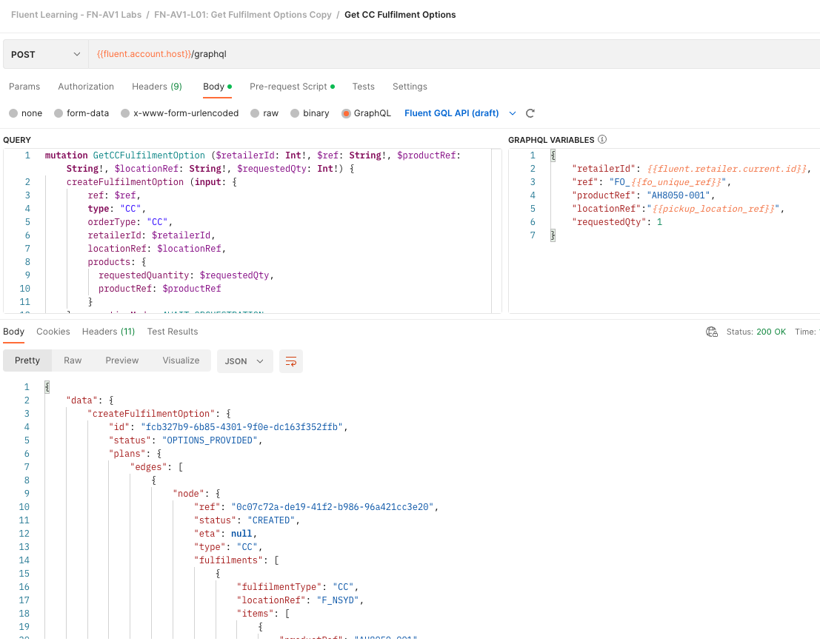Select GraphQL body type
Image resolution: width=820 pixels, height=644 pixels.
point(366,113)
